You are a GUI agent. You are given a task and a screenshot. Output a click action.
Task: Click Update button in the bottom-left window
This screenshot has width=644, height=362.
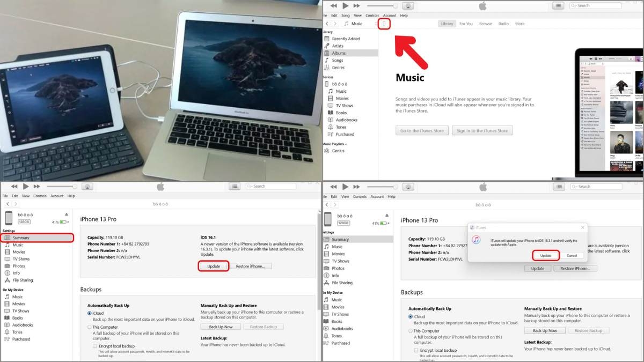(214, 266)
